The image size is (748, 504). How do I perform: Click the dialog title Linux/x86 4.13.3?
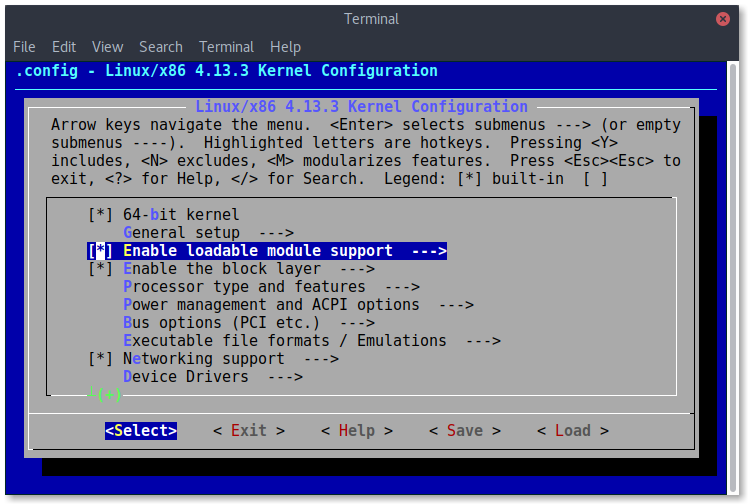(362, 106)
